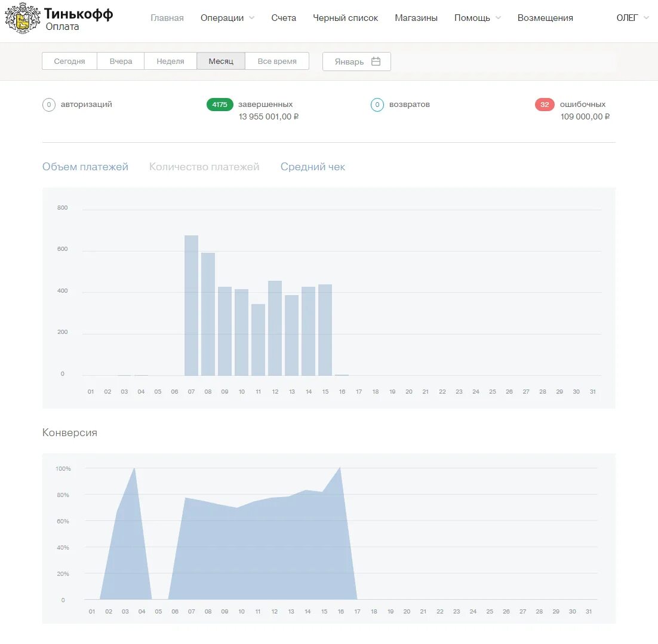Image resolution: width=658 pixels, height=644 pixels.
Task: Switch chart to Средний чек tab
Action: (313, 167)
